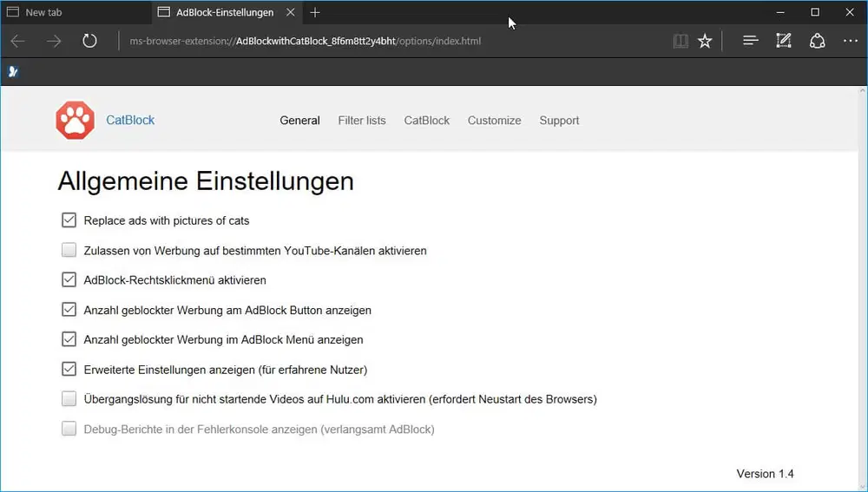Uncheck Erweiterte Einstellungen anzeigen
Viewport: 868px width, 492px height.
pyautogui.click(x=69, y=369)
